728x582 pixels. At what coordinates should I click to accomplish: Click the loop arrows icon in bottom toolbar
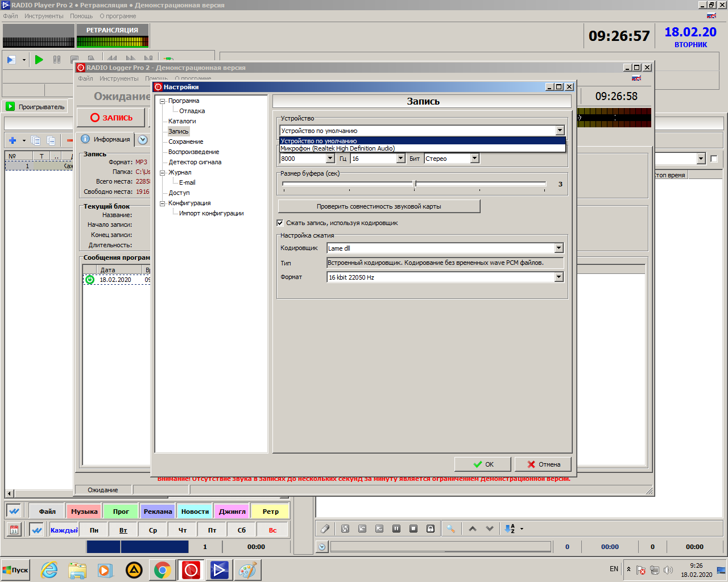click(x=345, y=529)
